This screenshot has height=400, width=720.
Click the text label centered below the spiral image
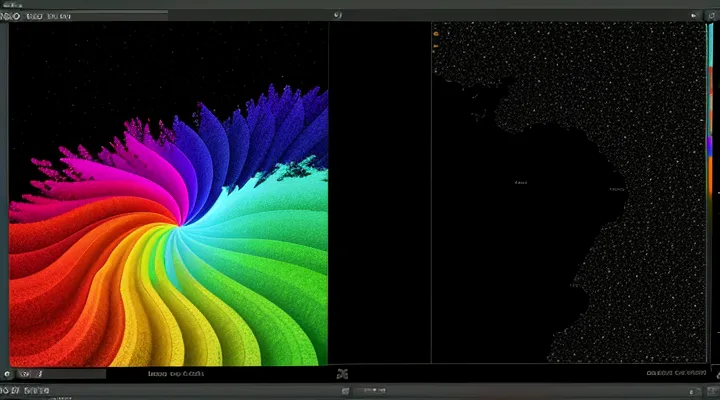point(175,374)
